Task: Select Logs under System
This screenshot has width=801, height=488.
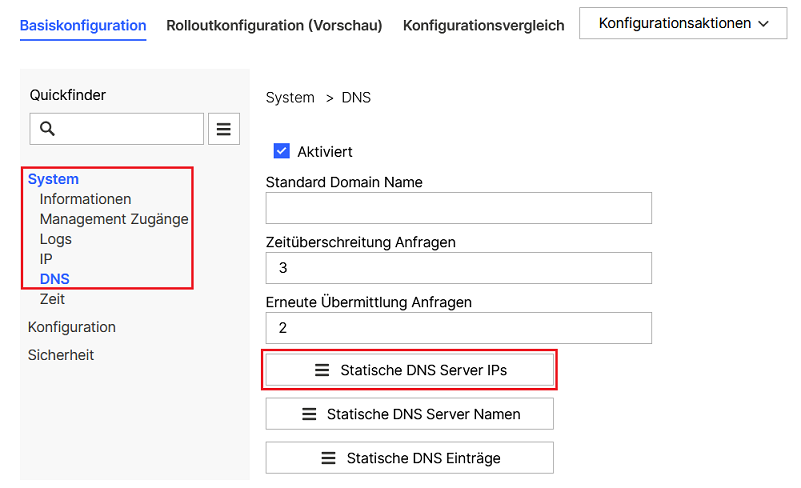Action: (56, 239)
